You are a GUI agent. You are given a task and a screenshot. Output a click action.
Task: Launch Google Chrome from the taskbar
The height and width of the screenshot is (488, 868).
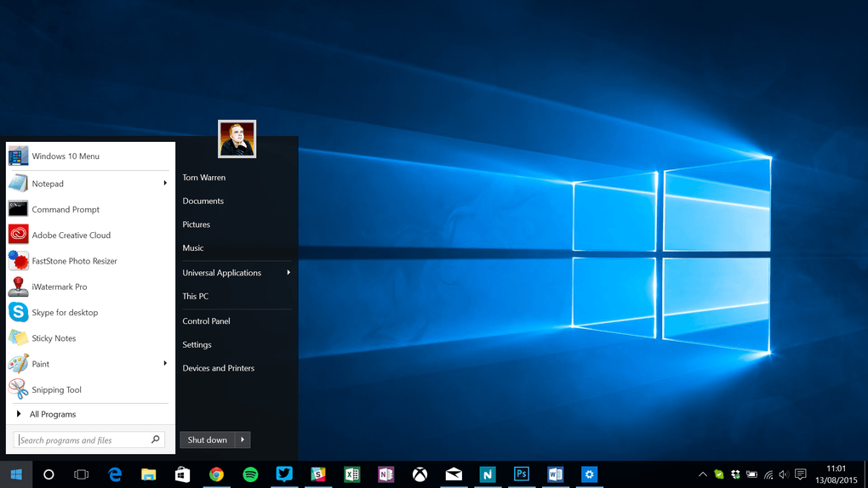[x=217, y=474]
